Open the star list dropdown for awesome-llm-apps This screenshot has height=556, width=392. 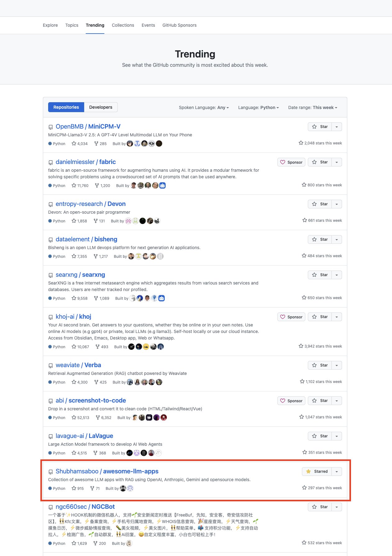[337, 472]
